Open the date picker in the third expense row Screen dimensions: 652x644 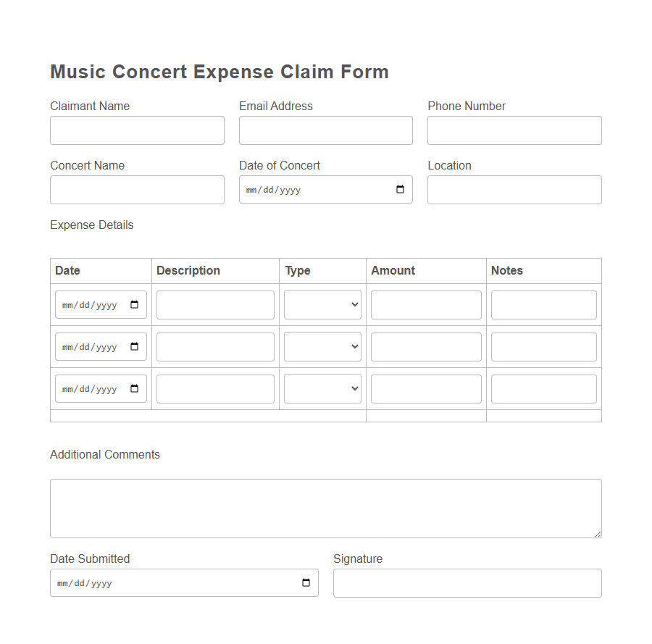[133, 388]
